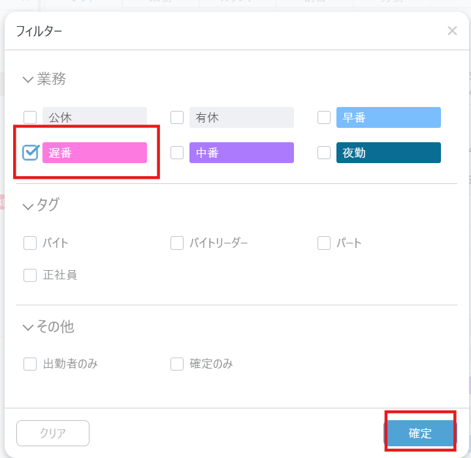The height and width of the screenshot is (458, 471).
Task: Enable the 早番 checkbox
Action: 324,117
